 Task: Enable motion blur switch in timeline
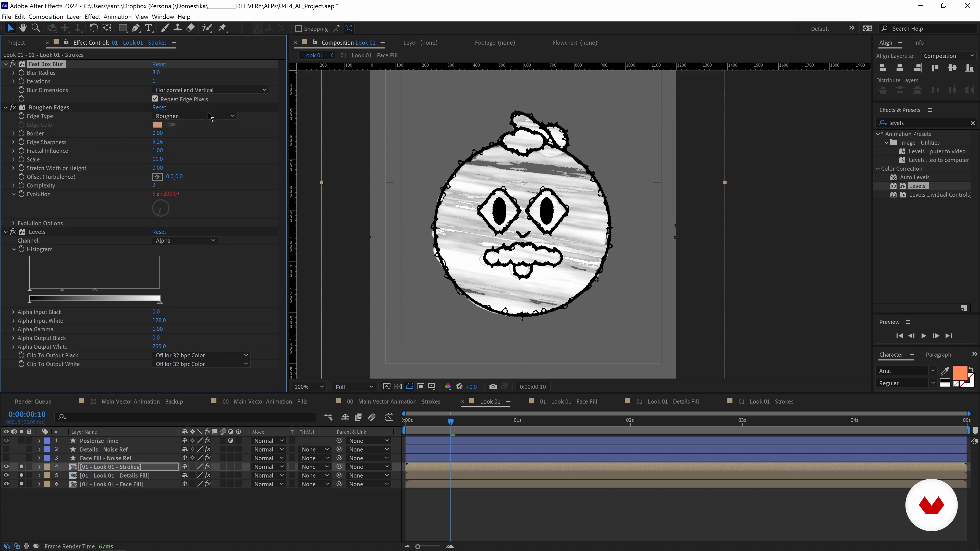pyautogui.click(x=372, y=417)
